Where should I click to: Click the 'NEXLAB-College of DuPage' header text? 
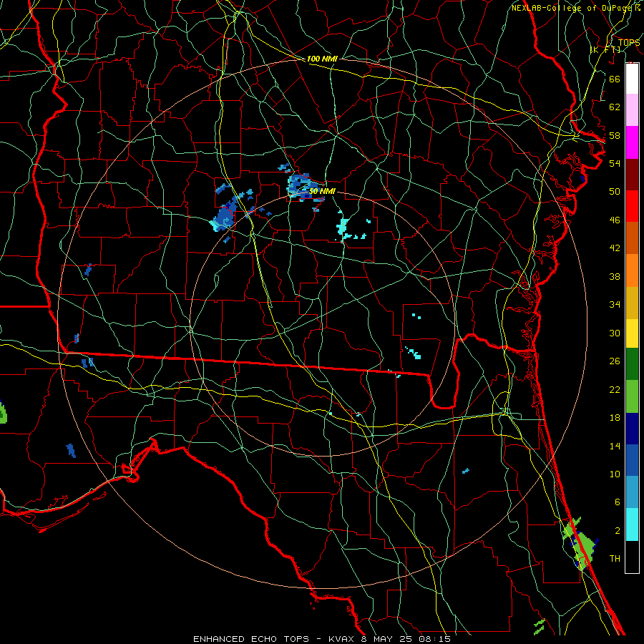(x=572, y=8)
